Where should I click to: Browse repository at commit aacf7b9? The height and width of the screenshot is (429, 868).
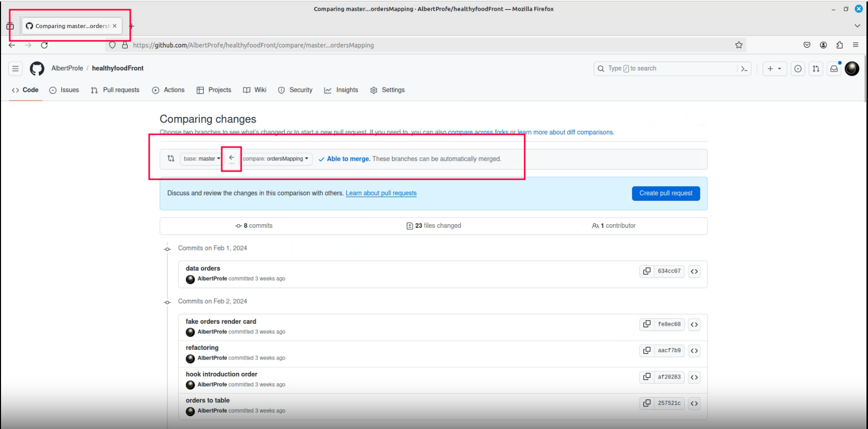tap(694, 350)
